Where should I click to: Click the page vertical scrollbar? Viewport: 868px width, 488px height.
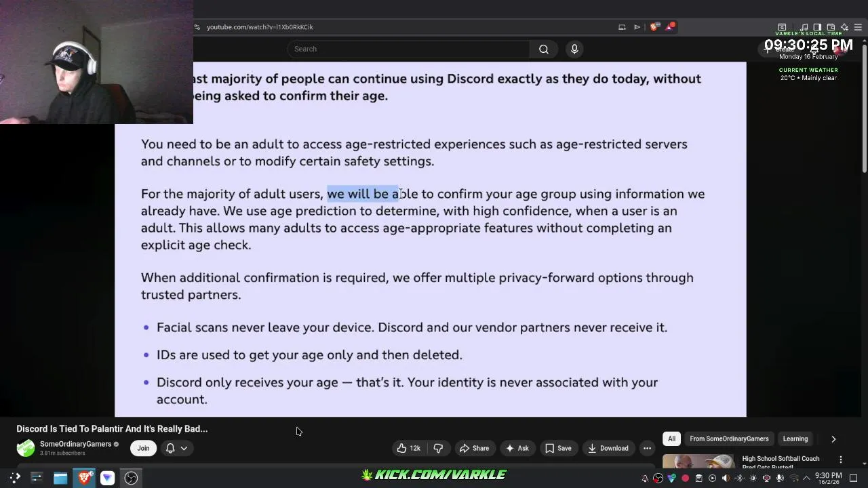864,108
